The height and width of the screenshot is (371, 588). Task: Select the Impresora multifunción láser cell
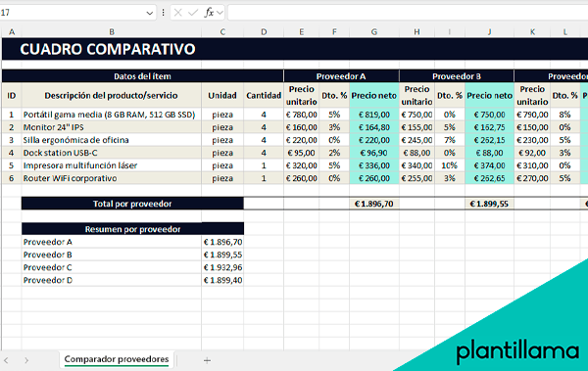pyautogui.click(x=112, y=165)
